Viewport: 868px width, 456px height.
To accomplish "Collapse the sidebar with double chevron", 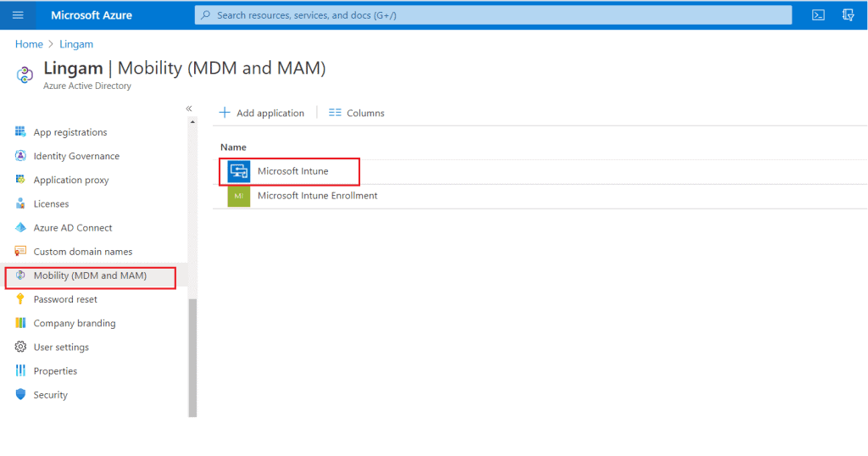I will [x=189, y=108].
